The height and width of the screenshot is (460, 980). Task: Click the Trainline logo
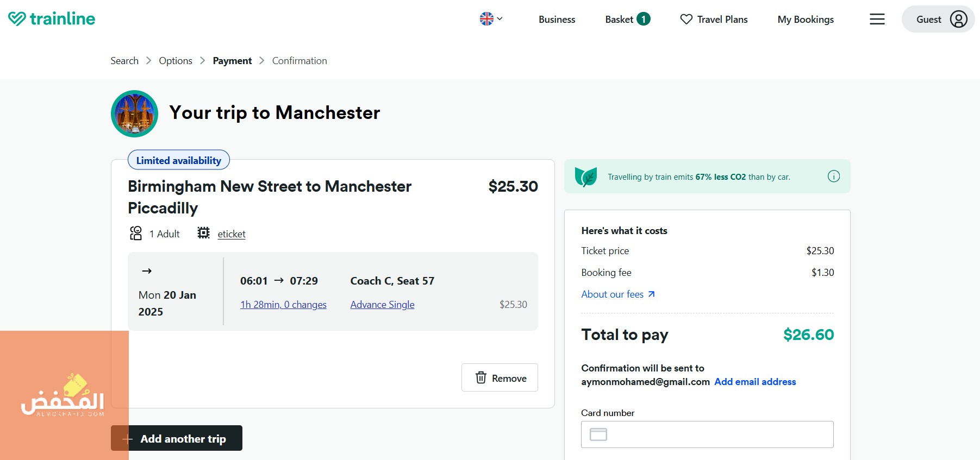(x=52, y=19)
